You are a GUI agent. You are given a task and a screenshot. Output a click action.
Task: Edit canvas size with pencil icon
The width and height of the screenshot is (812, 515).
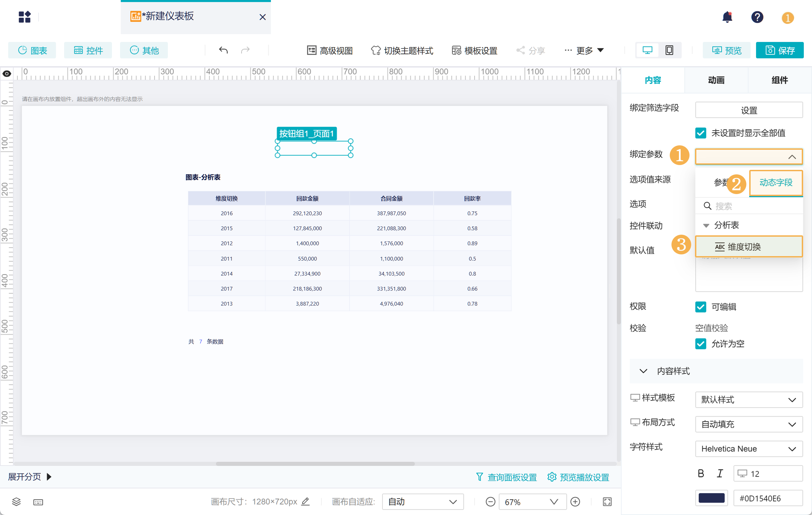pos(306,501)
